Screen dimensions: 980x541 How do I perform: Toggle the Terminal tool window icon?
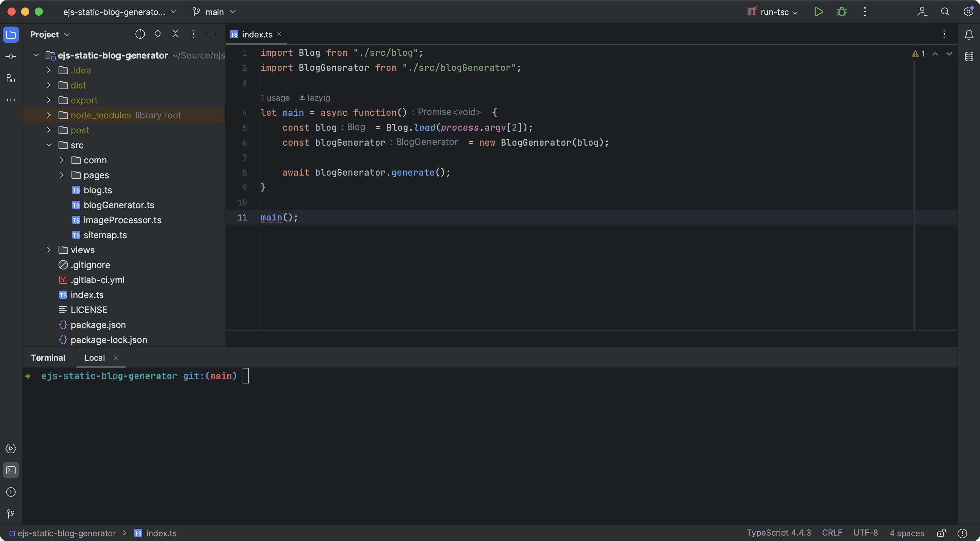click(11, 470)
